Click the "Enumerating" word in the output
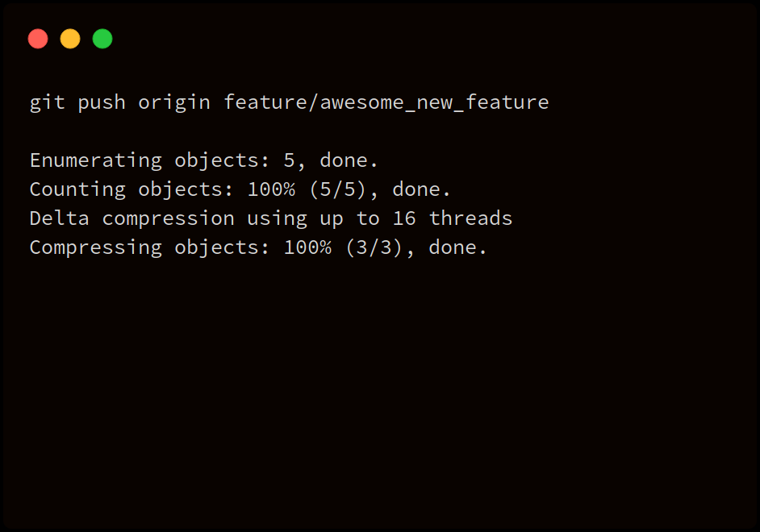This screenshot has width=760, height=532. [x=95, y=160]
